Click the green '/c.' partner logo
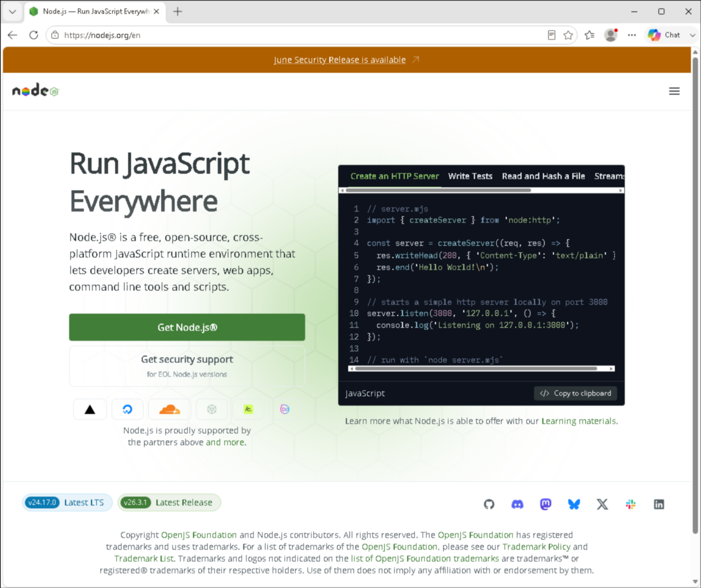The height and width of the screenshot is (588, 701). point(248,410)
